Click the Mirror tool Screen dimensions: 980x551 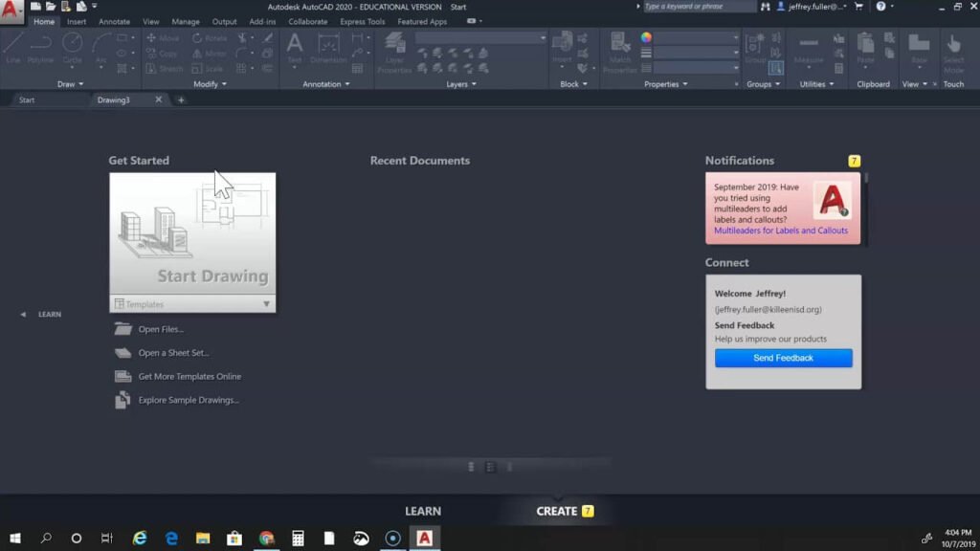click(x=210, y=54)
